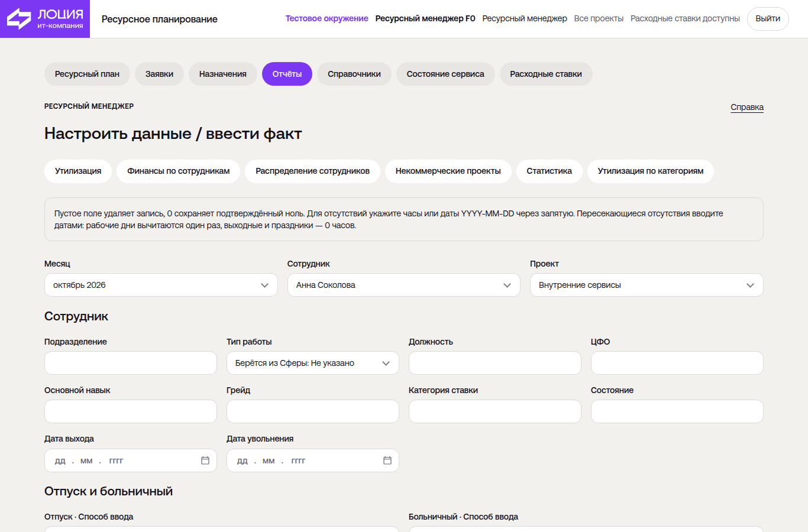Click the Дата выхода date field
The image size is (808, 532).
coord(131,460)
